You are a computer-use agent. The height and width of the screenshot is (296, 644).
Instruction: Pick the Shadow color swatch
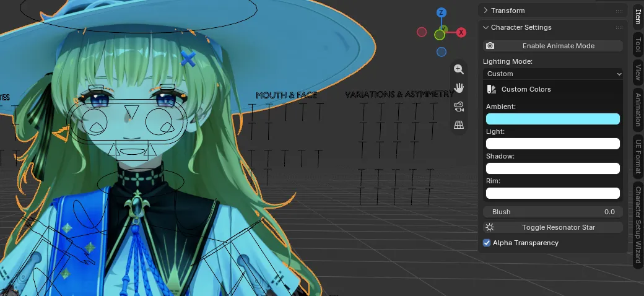click(x=553, y=168)
